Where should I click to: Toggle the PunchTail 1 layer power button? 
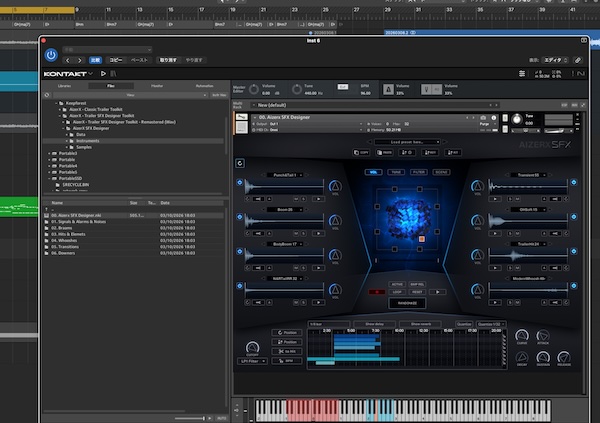240,182
